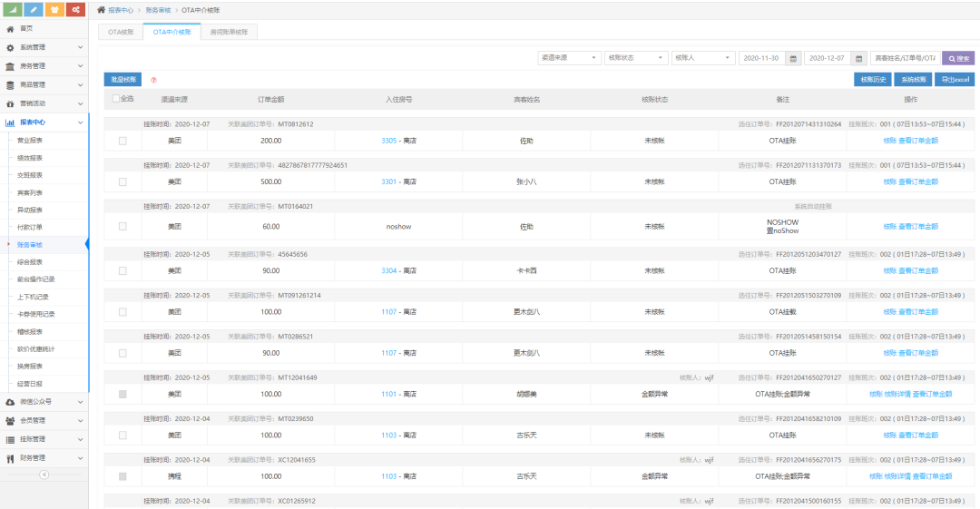Click the 营销活动 gift icon

pos(10,103)
